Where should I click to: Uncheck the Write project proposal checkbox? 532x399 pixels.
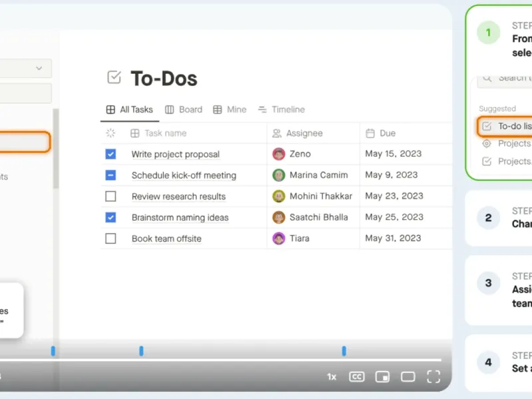click(x=110, y=154)
